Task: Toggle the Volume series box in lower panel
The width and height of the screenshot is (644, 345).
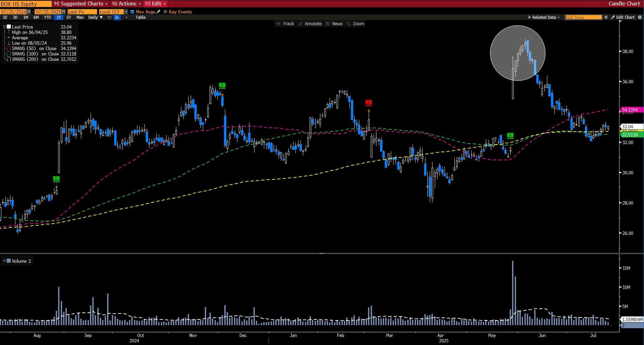Action: click(x=9, y=261)
